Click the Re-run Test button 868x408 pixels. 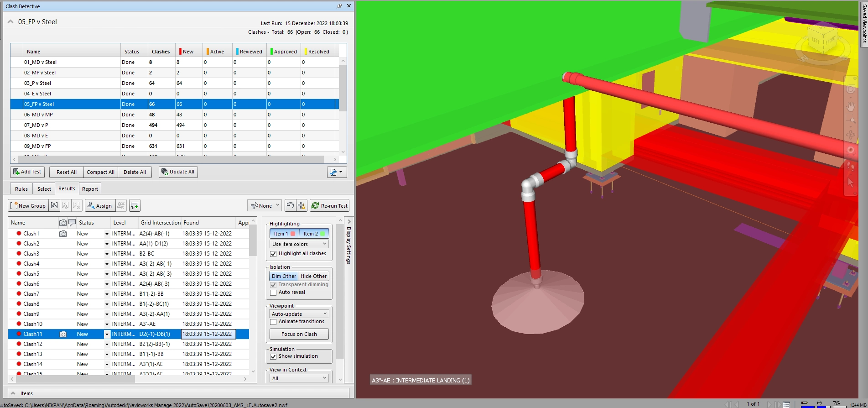click(329, 206)
